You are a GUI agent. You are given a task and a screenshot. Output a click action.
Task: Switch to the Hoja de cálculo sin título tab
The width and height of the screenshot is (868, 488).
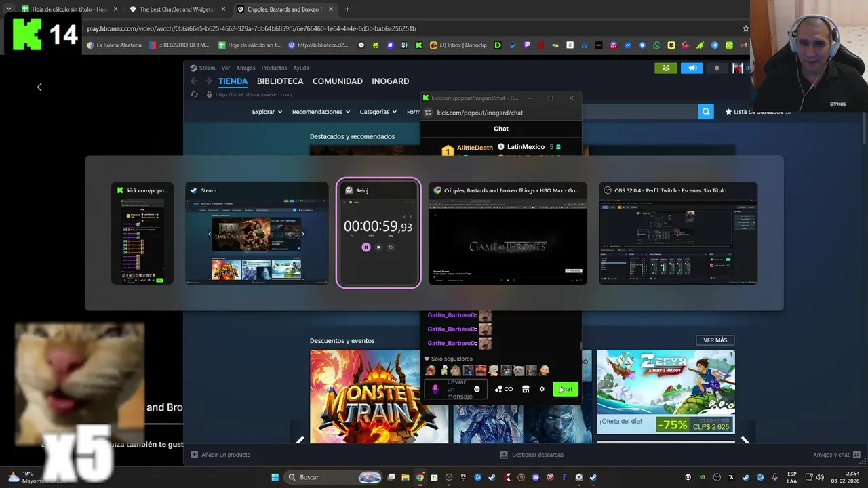[70, 9]
